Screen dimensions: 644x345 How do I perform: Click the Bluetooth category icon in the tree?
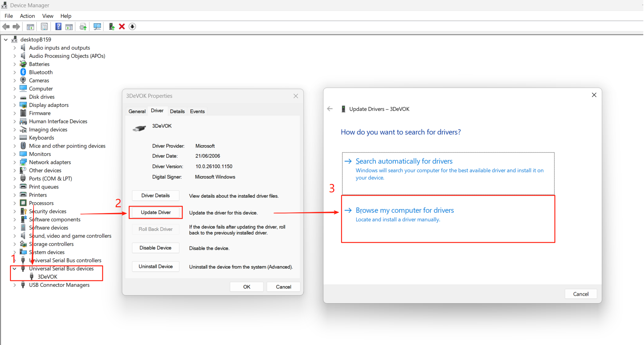(x=23, y=72)
